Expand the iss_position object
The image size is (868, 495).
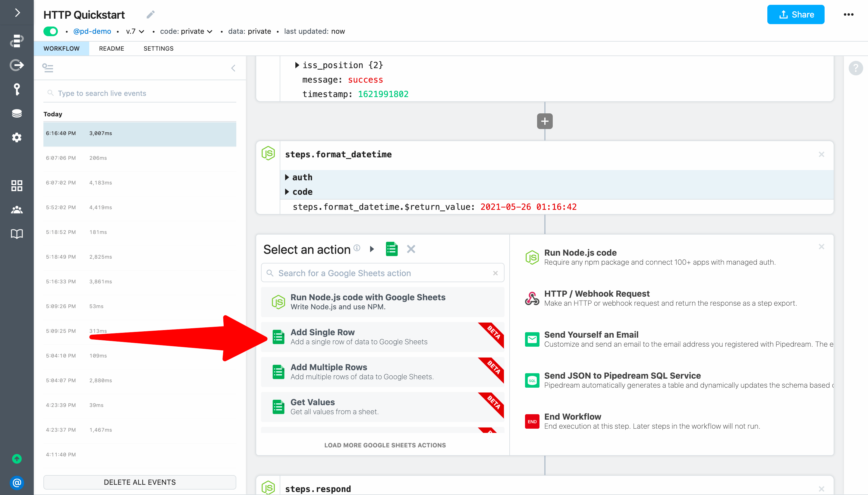tap(297, 65)
